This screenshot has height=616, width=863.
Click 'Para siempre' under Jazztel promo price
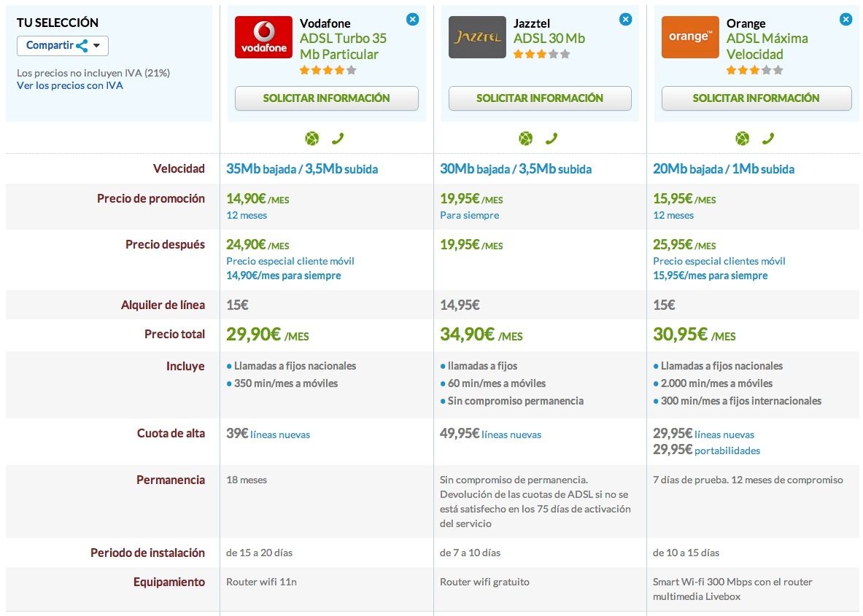[x=470, y=215]
